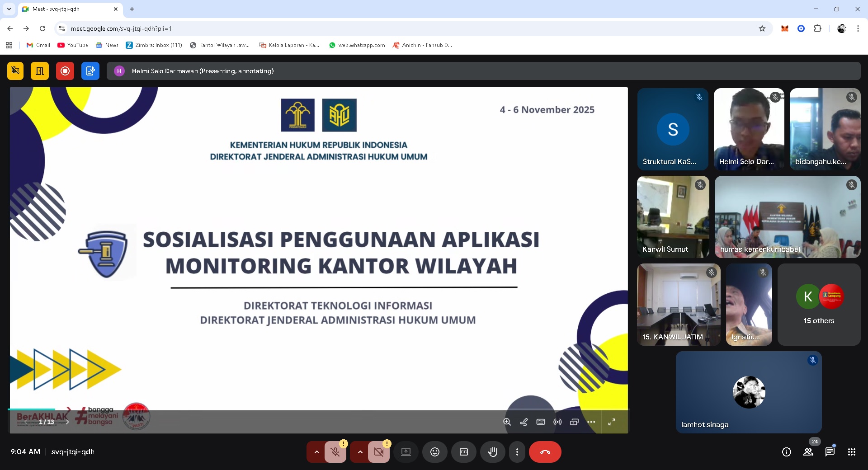Expand the presentation to full screen

point(612,422)
